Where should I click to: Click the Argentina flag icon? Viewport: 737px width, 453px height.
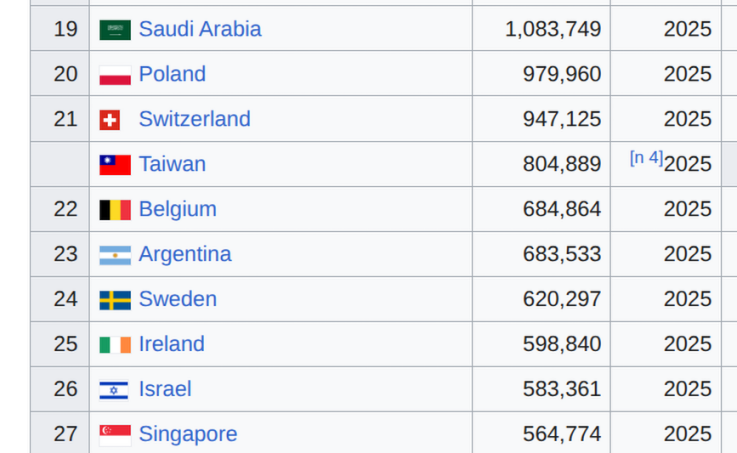click(x=115, y=255)
